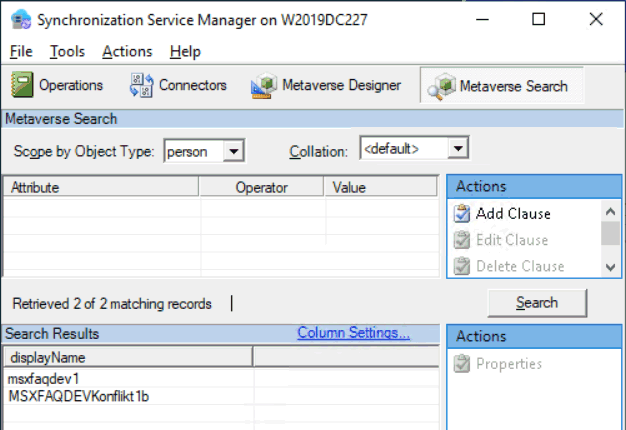The image size is (626, 430).
Task: Open the Help menu
Action: click(185, 51)
